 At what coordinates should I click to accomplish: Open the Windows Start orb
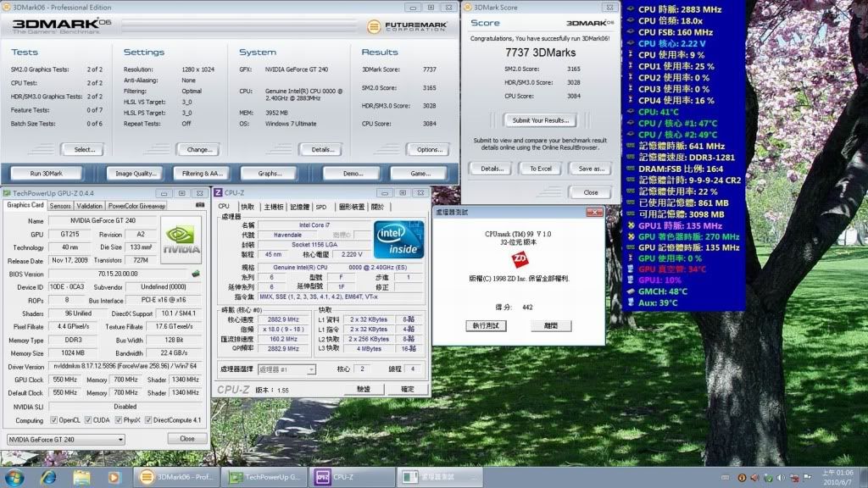pos(14,477)
